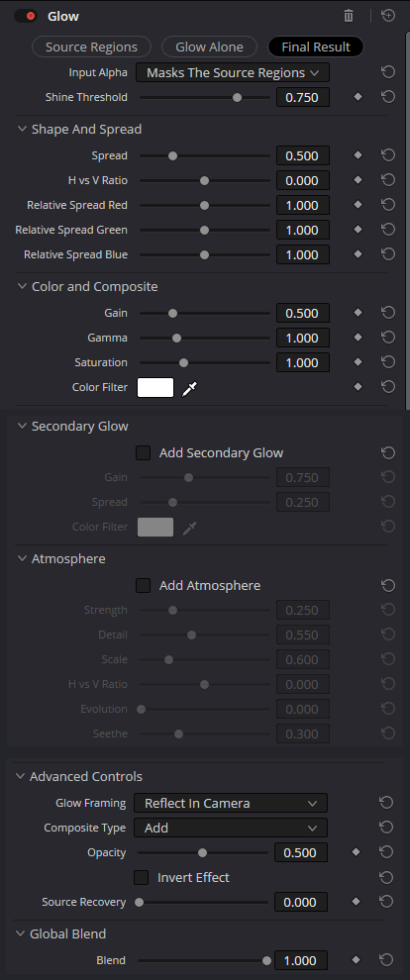Viewport: 410px width, 980px height.
Task: Click the white Color Filter swatch
Action: click(x=155, y=387)
